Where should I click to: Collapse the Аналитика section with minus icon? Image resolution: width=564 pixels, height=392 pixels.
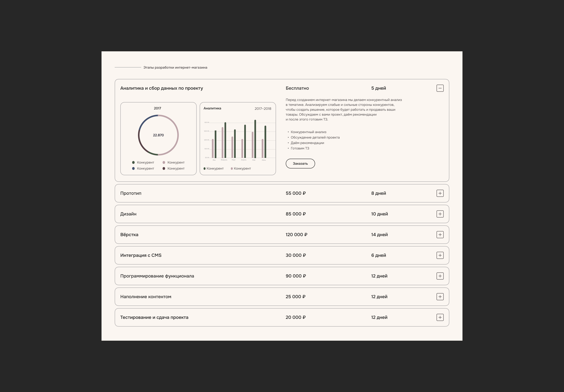pyautogui.click(x=440, y=88)
